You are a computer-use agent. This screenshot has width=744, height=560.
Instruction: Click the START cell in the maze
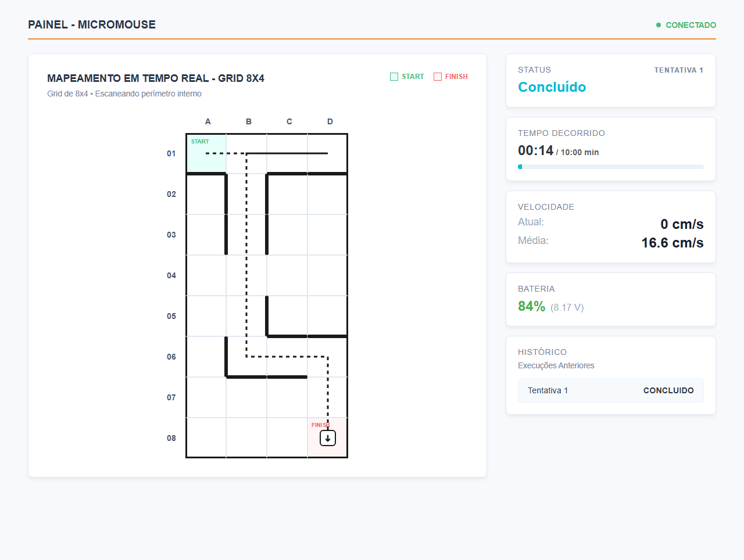[x=206, y=153]
